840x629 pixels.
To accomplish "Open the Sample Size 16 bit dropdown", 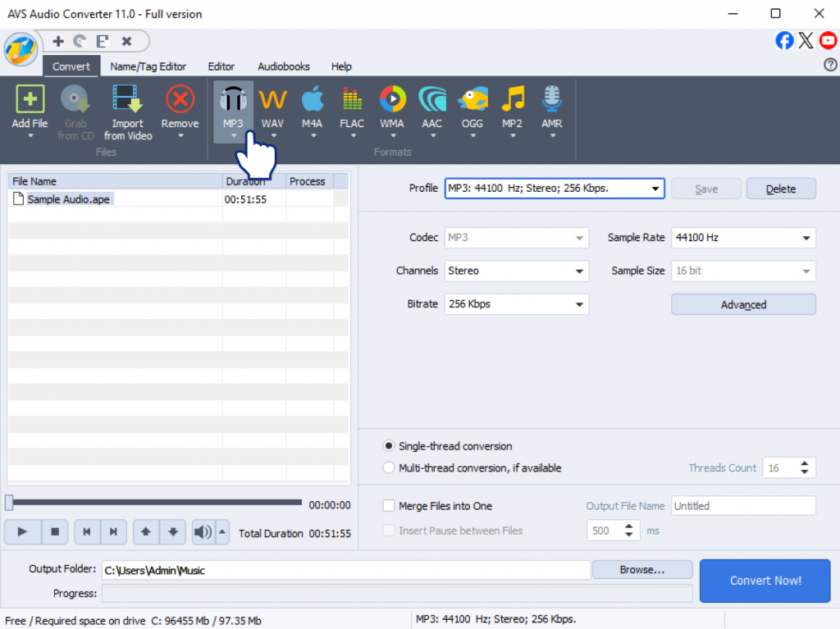I will tap(806, 271).
